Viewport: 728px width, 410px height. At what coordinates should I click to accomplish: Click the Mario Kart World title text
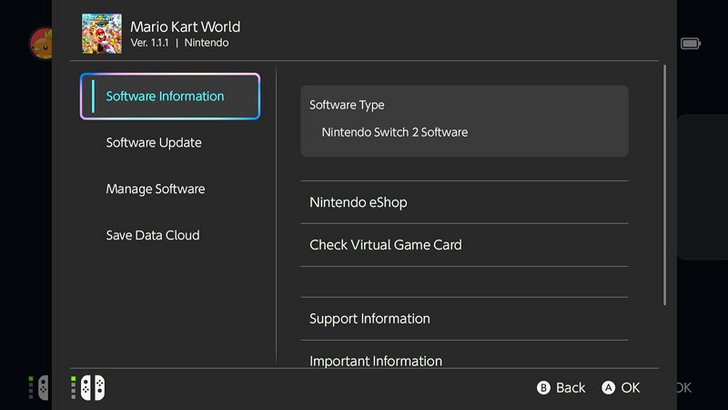click(185, 26)
